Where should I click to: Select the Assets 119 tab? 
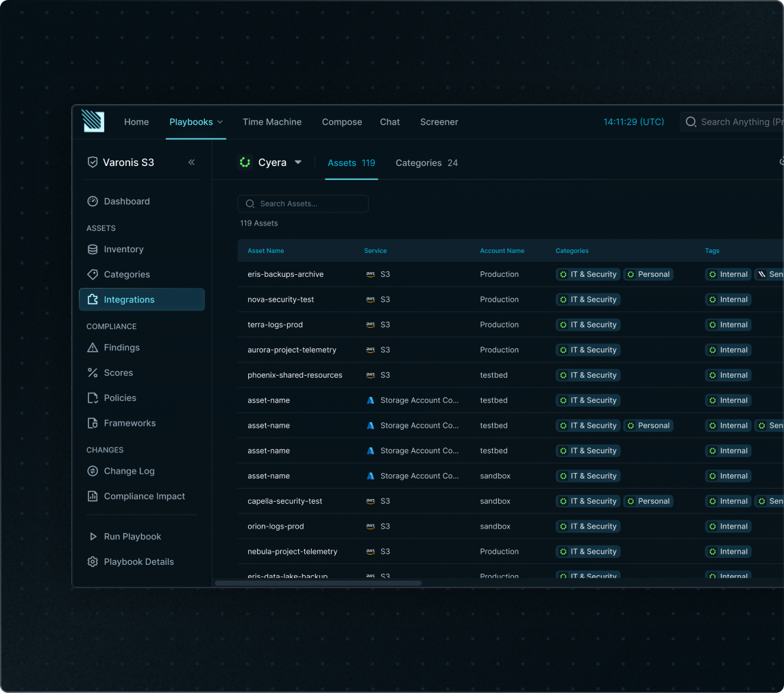(352, 162)
